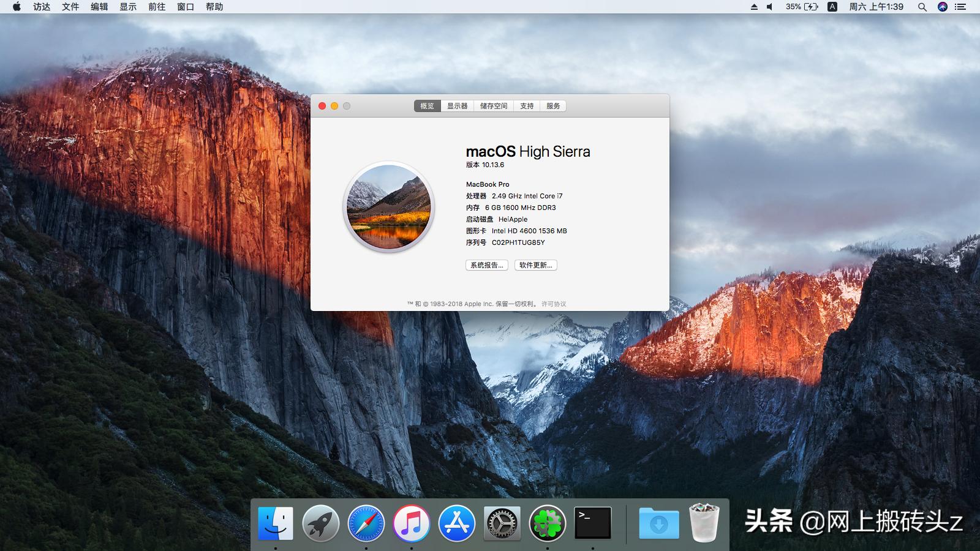Open iTunes from the Dock
Image resolution: width=980 pixels, height=551 pixels.
click(412, 523)
